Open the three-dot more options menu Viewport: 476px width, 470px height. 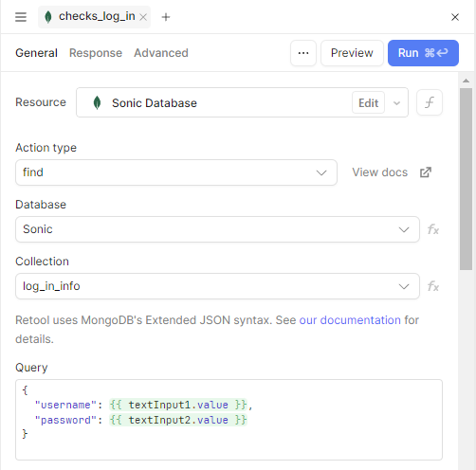click(303, 53)
